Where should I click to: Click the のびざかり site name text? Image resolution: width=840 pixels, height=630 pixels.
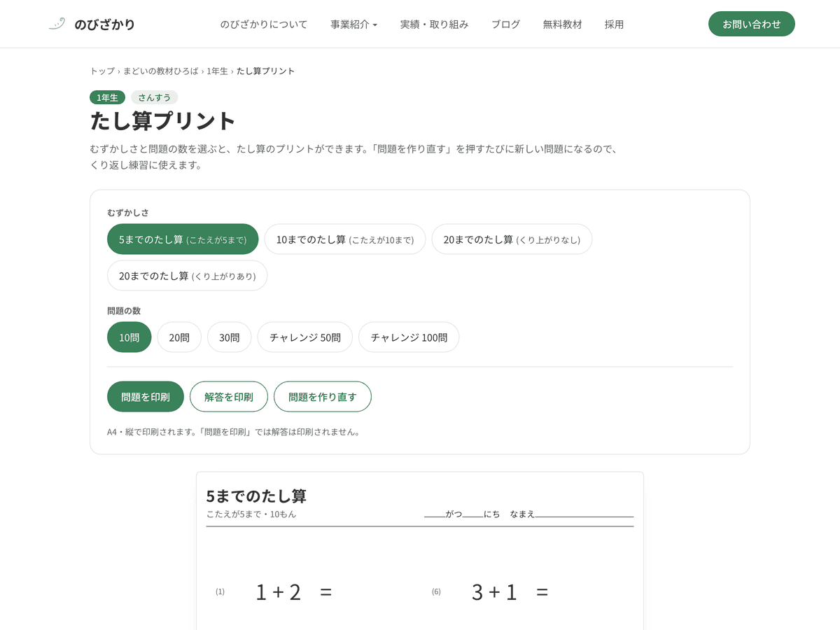[104, 24]
